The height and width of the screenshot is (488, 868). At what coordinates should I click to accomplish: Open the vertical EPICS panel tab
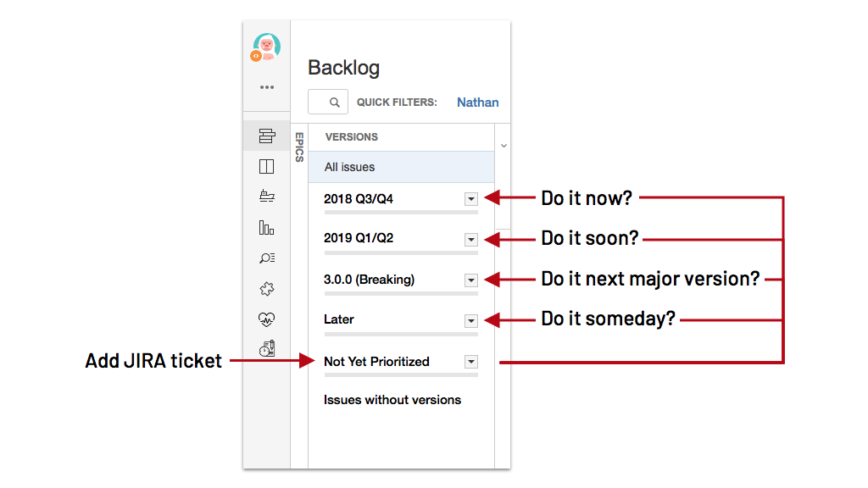(x=299, y=147)
